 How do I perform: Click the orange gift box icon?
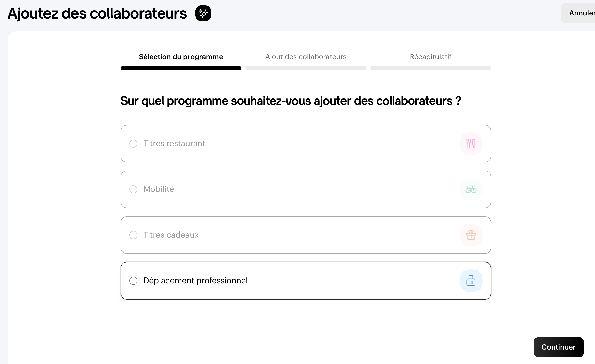471,235
